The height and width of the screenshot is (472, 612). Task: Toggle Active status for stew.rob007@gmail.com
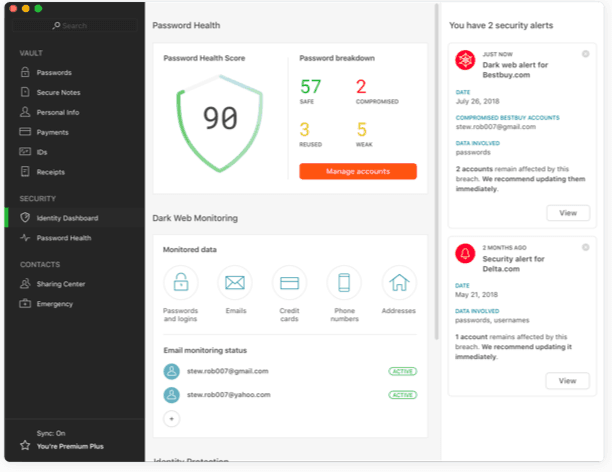(x=402, y=371)
